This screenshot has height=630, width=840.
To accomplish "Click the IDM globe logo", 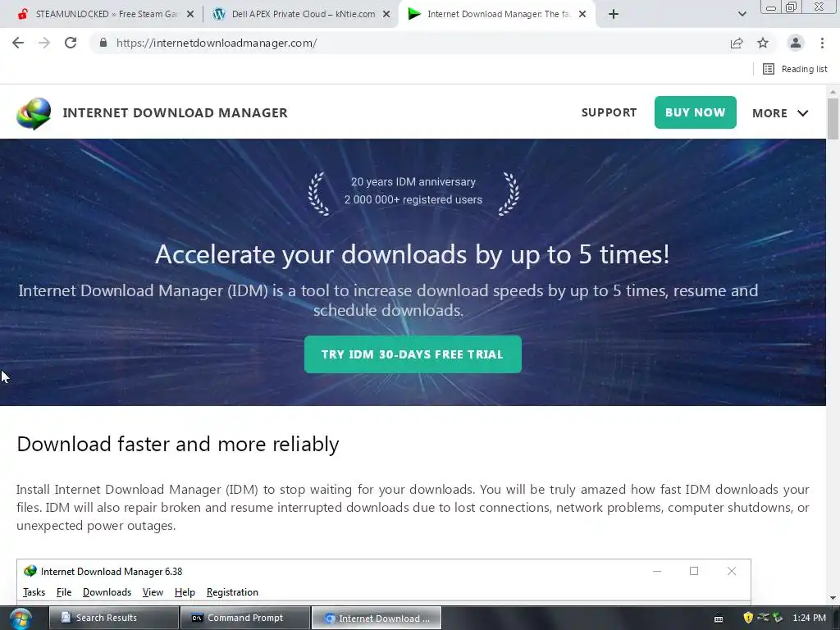I will point(33,113).
